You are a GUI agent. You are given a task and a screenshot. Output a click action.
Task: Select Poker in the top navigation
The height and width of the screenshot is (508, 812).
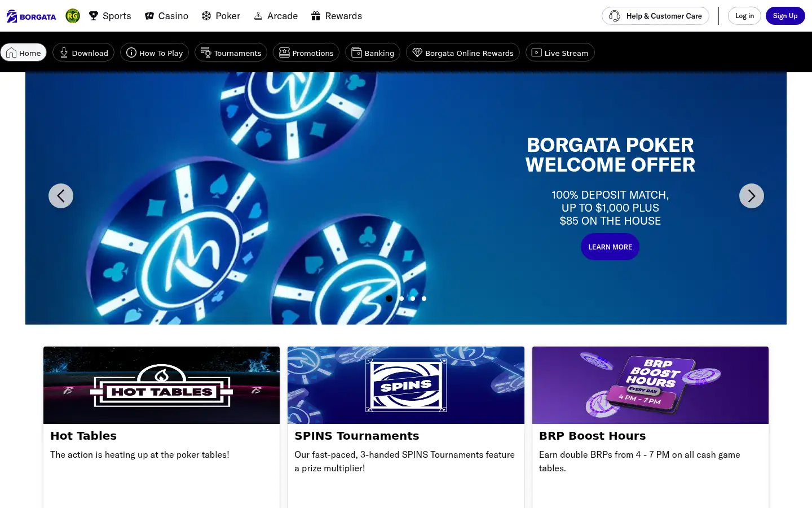[x=221, y=16]
